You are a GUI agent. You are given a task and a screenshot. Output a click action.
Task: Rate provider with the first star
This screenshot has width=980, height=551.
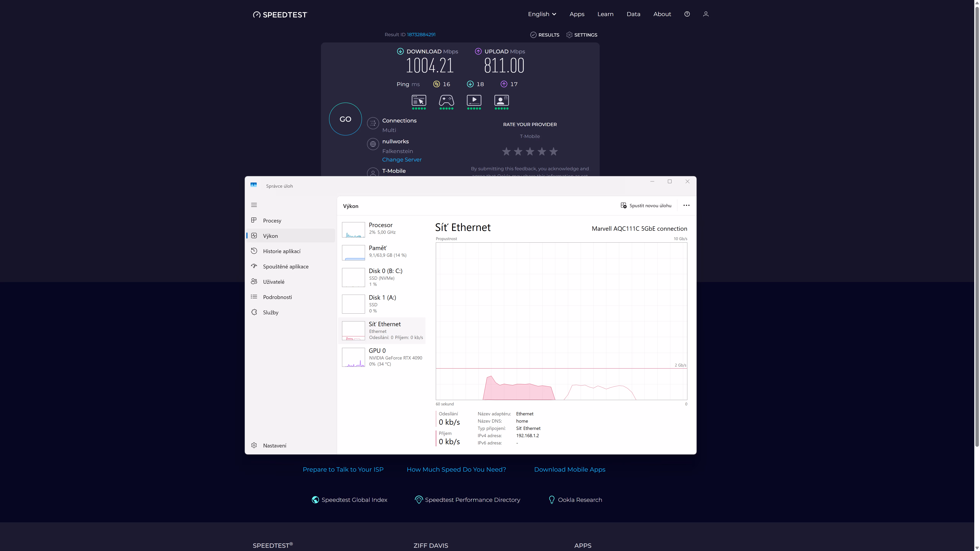click(506, 152)
